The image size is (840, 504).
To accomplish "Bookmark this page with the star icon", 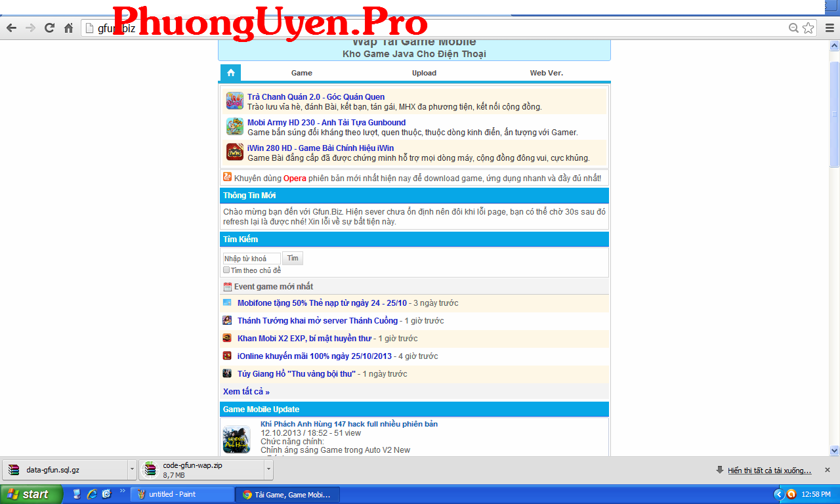I will pyautogui.click(x=808, y=28).
